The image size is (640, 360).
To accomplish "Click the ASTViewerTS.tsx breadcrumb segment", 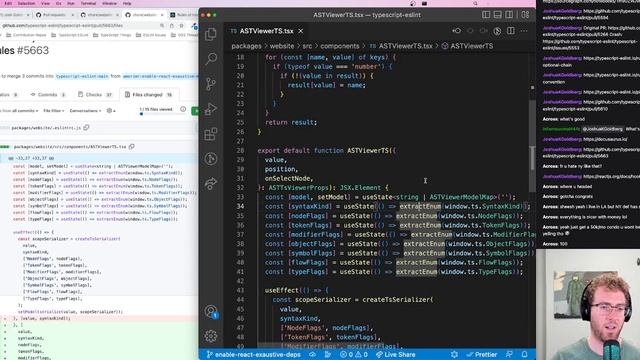I will 401,46.
